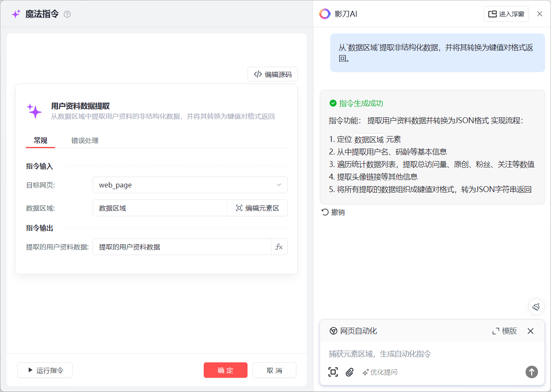
Task: Click the 魔法指令 sparkle icon in header
Action: pyautogui.click(x=16, y=14)
